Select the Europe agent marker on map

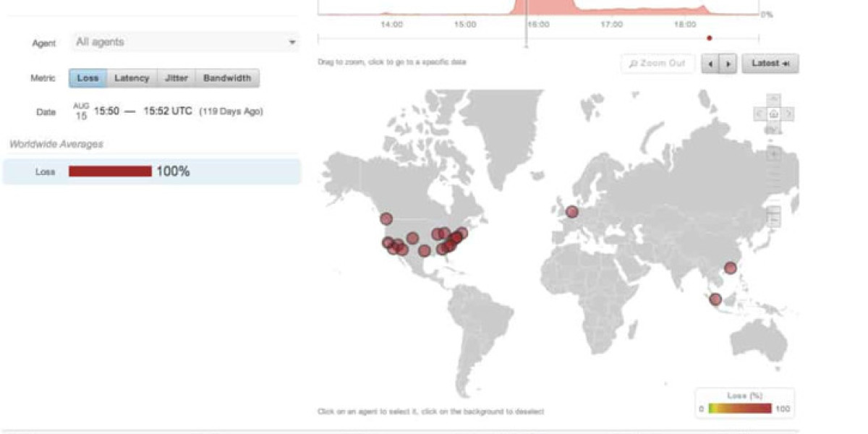coord(572,212)
